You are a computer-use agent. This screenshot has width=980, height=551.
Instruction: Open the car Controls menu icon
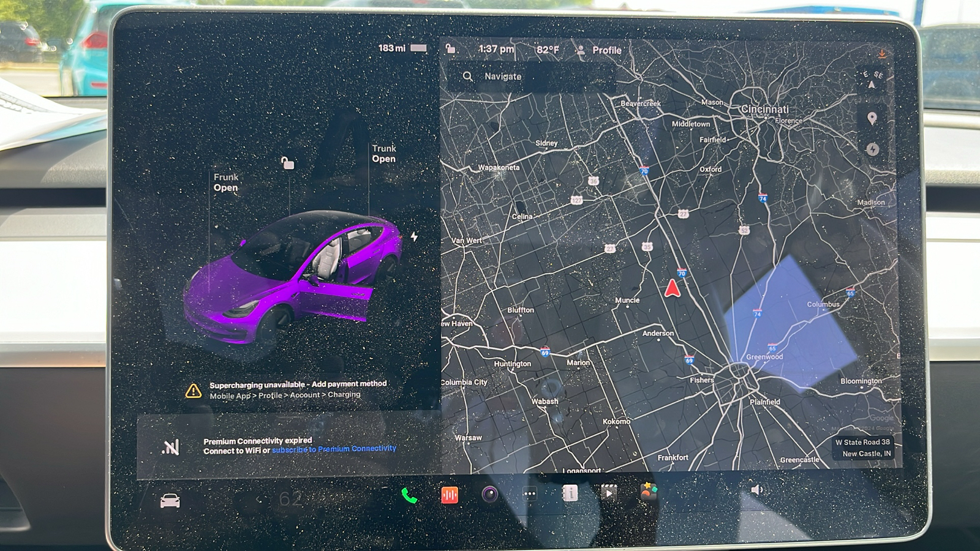170,501
